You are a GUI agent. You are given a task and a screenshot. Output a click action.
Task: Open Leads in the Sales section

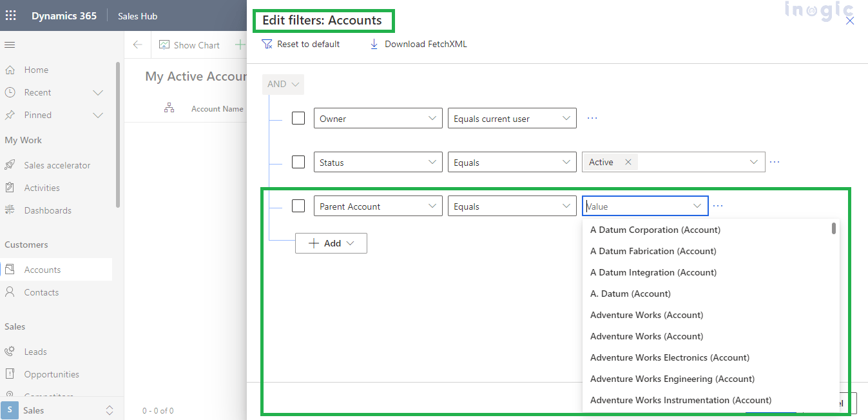[x=35, y=351]
